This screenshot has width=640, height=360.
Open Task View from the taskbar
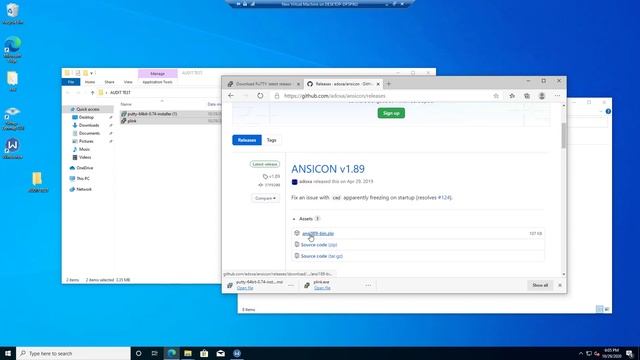click(155, 353)
